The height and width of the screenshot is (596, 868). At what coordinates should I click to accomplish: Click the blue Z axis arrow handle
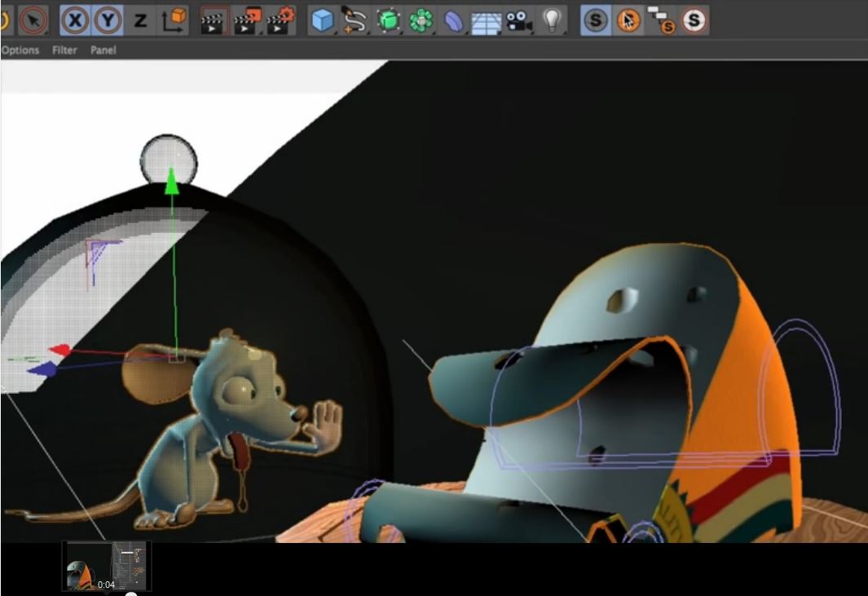42,369
